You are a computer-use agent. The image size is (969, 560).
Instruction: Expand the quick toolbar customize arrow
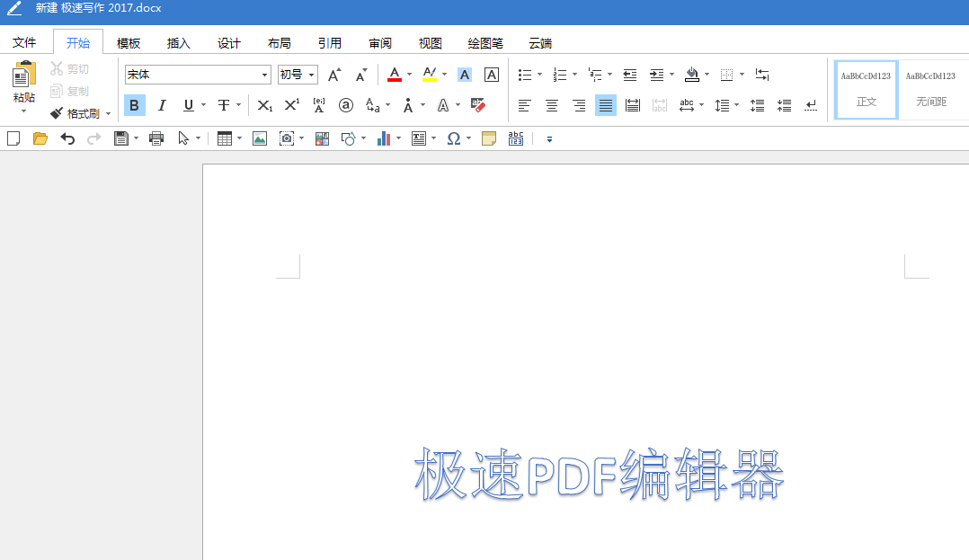(549, 139)
